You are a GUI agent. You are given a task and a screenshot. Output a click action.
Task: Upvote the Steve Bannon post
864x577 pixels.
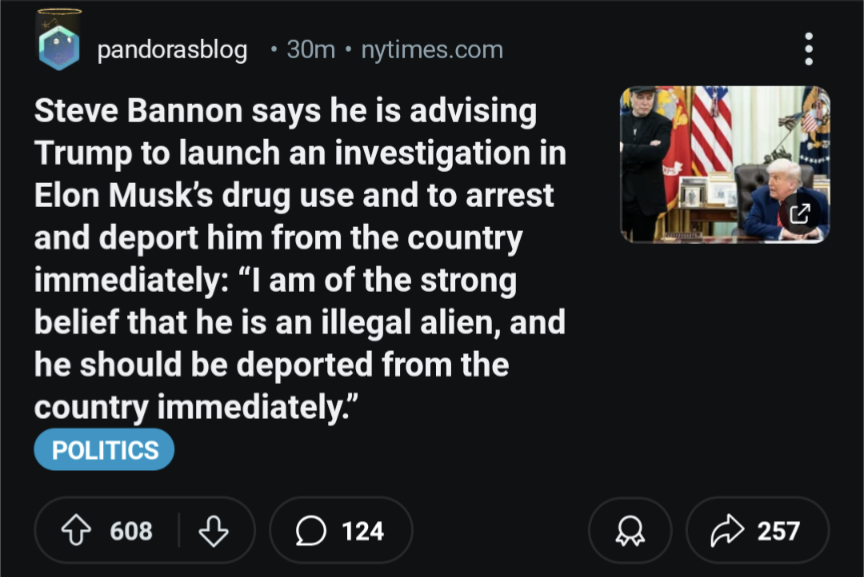(76, 531)
